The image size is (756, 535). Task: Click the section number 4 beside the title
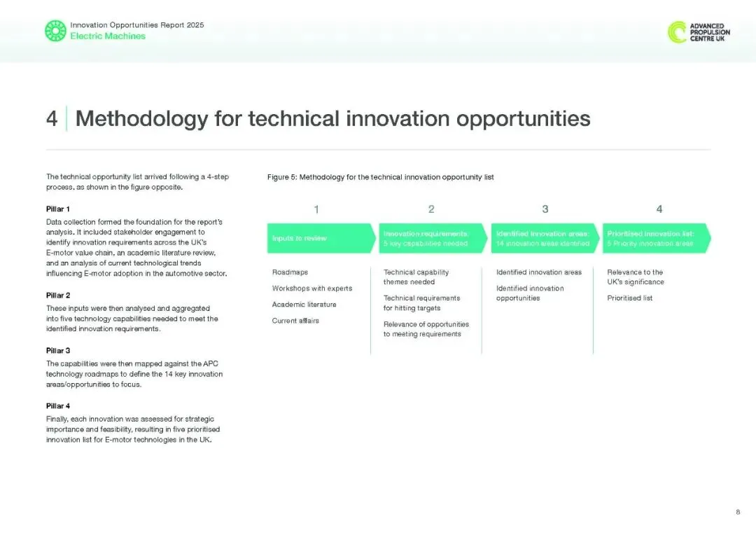(52, 118)
